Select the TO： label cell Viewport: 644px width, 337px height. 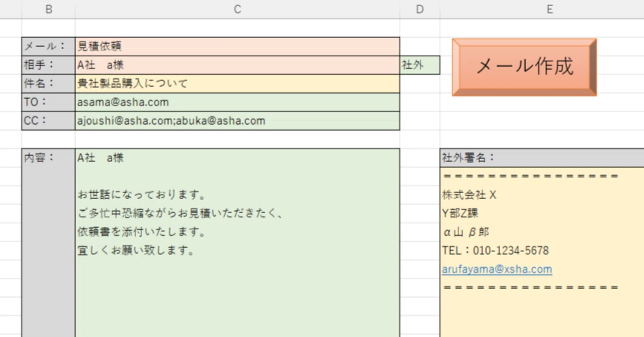49,102
